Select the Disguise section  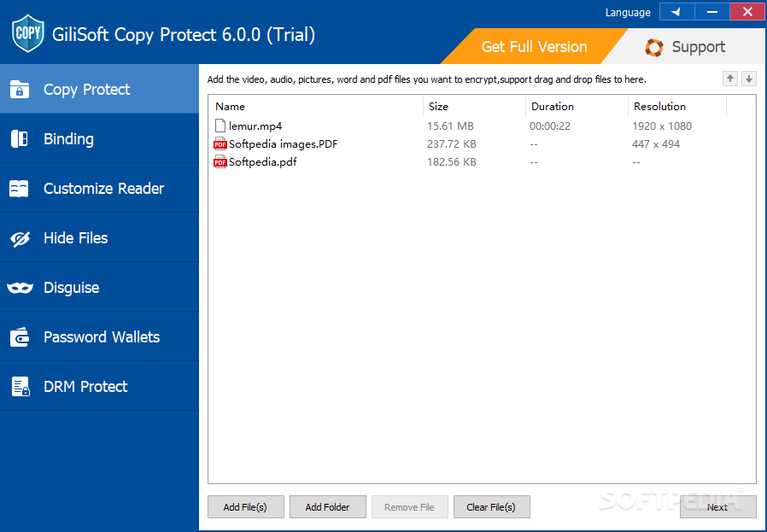(x=99, y=288)
